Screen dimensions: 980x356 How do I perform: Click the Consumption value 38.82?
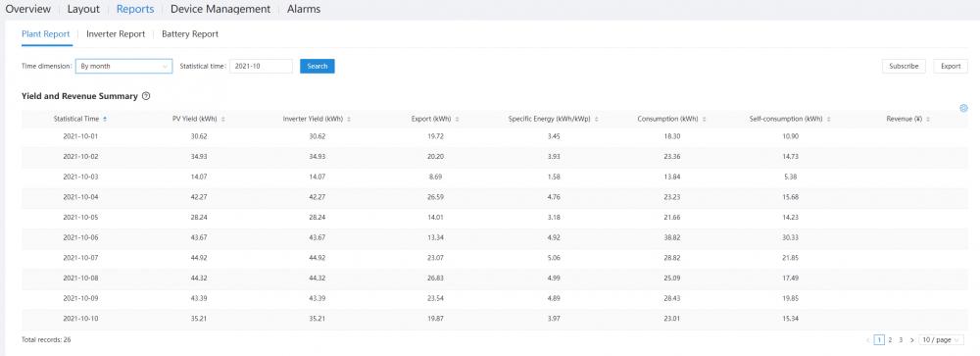click(x=672, y=237)
